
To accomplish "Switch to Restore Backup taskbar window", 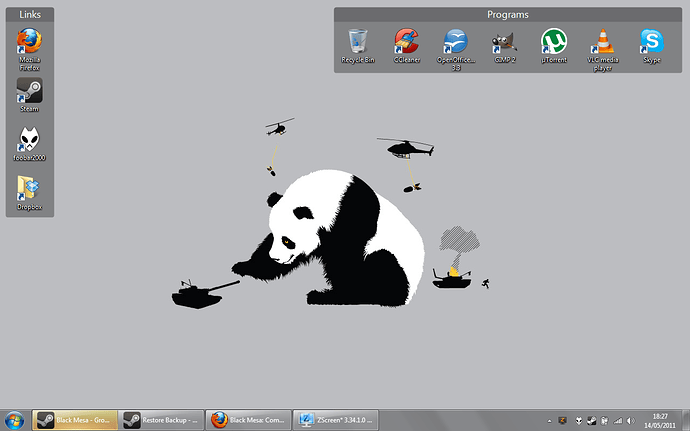I will 162,420.
